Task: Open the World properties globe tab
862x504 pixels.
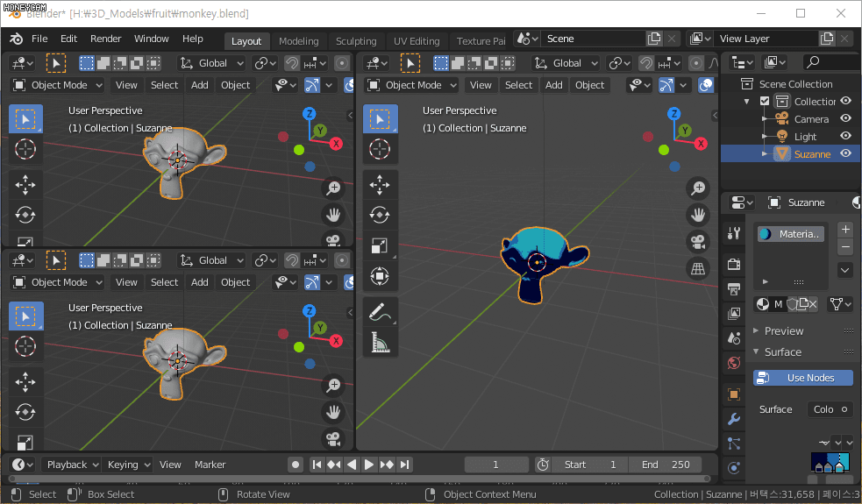Action: (734, 363)
